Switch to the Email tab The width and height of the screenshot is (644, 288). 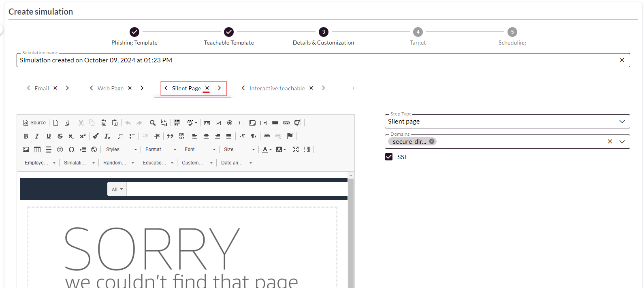[x=42, y=88]
